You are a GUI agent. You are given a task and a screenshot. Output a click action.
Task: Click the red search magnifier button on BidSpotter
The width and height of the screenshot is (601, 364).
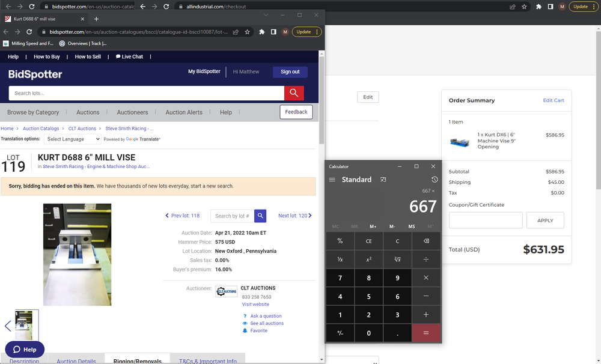point(294,93)
